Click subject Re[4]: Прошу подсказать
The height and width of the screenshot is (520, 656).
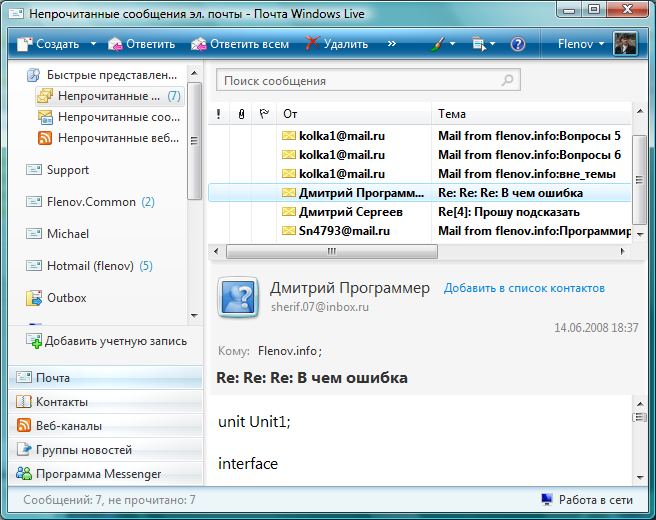[509, 212]
